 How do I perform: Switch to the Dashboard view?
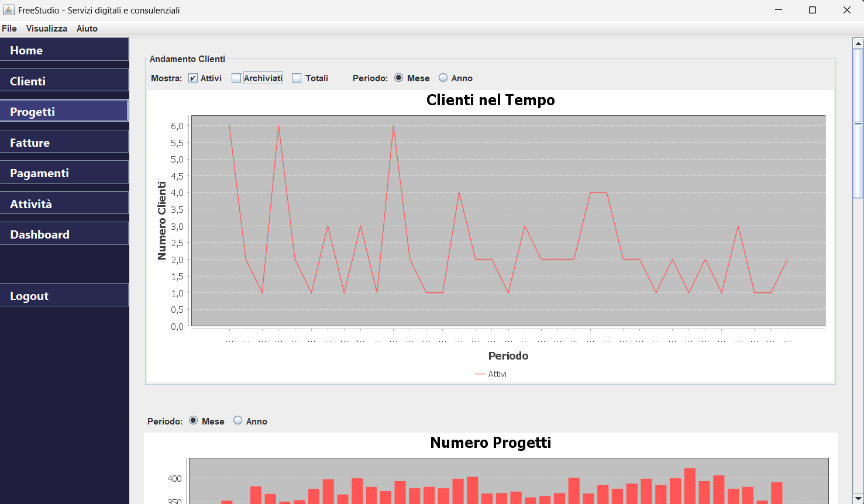[64, 234]
